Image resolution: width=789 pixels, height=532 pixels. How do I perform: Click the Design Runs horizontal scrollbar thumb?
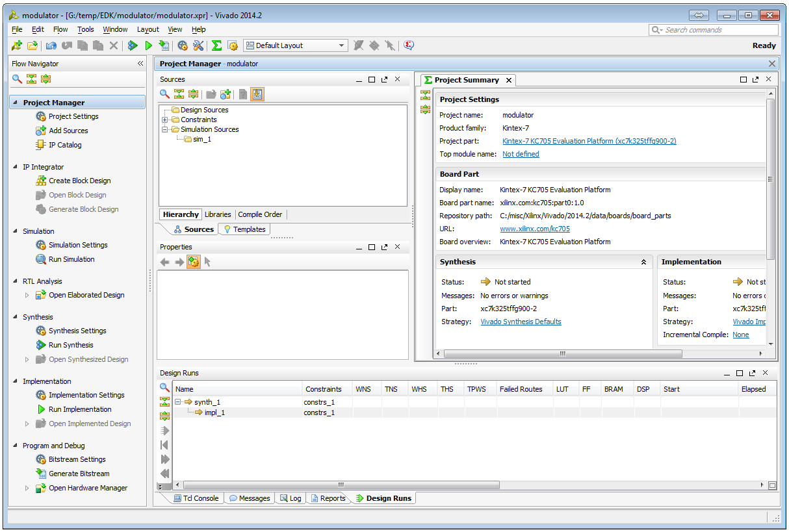(x=341, y=485)
